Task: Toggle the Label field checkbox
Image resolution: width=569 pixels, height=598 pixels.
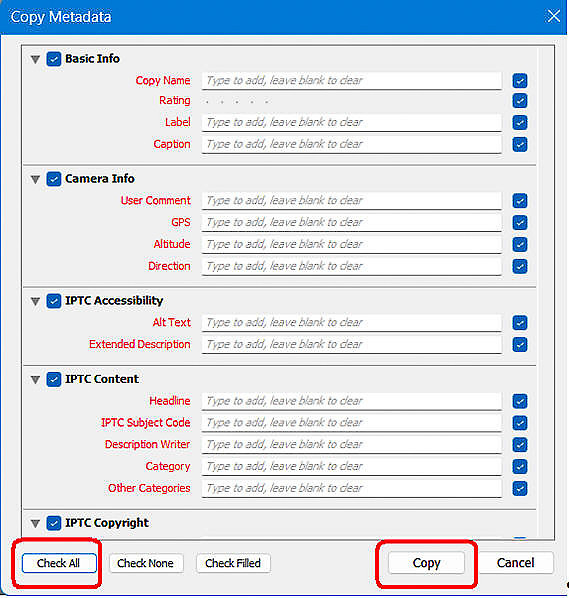Action: [520, 123]
